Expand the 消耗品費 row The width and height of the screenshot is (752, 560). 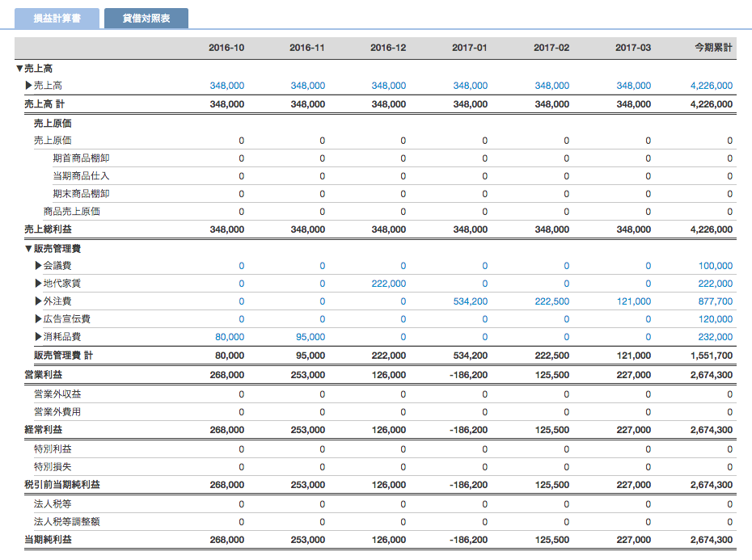coord(38,337)
